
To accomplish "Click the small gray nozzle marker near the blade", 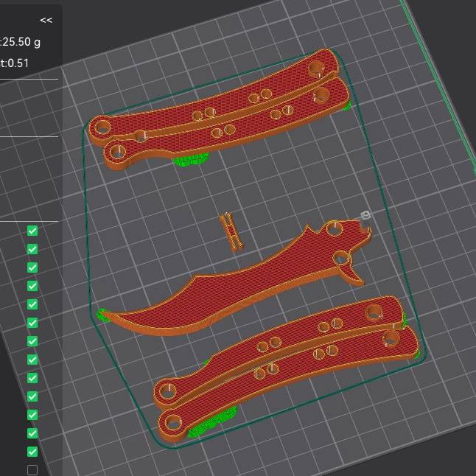I will coord(365,215).
